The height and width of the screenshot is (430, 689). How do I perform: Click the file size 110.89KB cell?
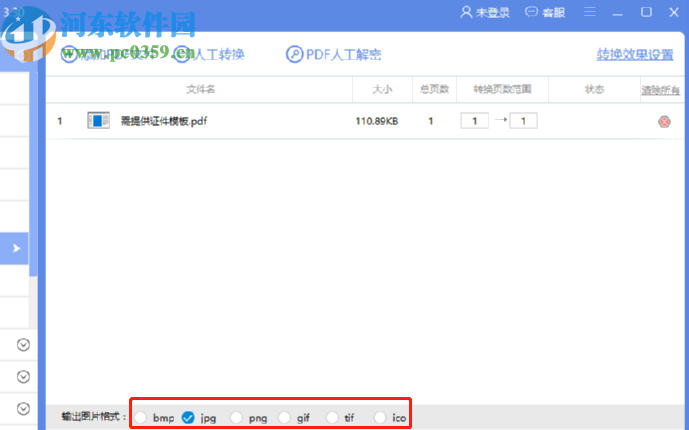[377, 121]
